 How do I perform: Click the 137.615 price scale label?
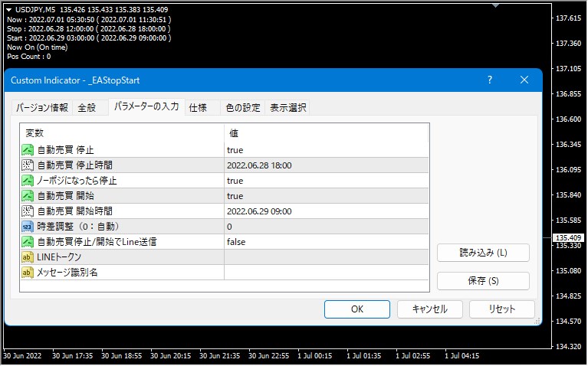569,18
